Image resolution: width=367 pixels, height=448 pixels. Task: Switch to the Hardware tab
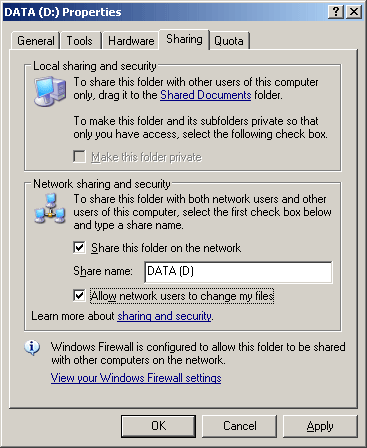(x=131, y=41)
